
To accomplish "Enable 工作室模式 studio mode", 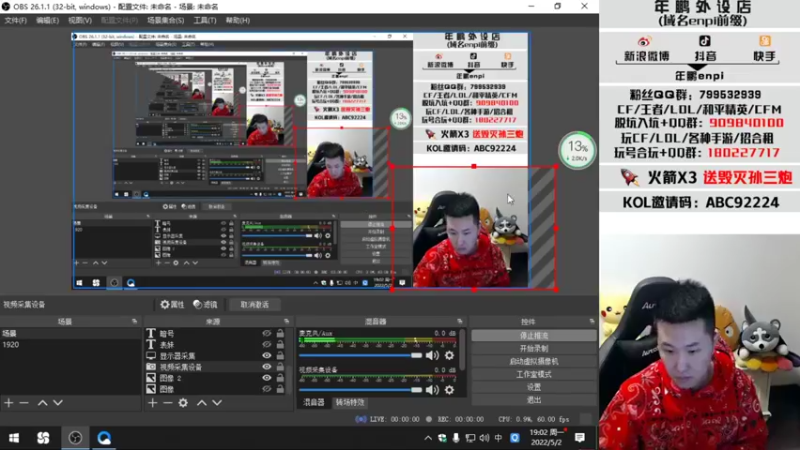I will pyautogui.click(x=534, y=374).
